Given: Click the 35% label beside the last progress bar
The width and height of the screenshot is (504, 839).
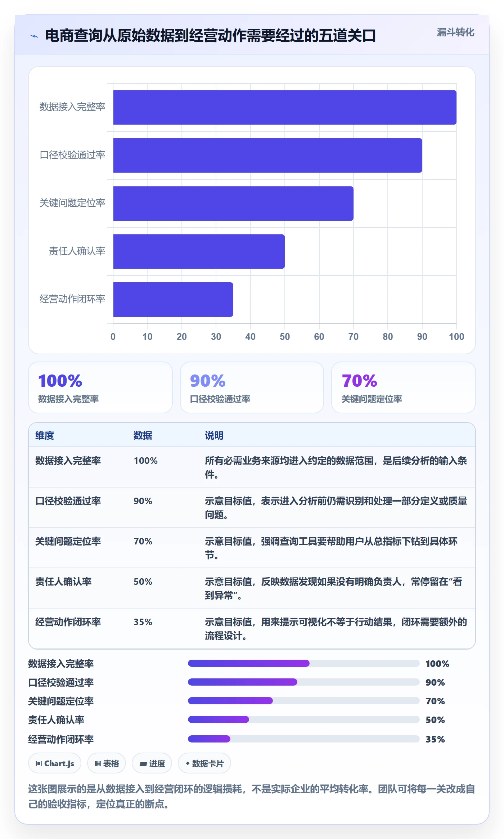Looking at the screenshot, I should (435, 739).
